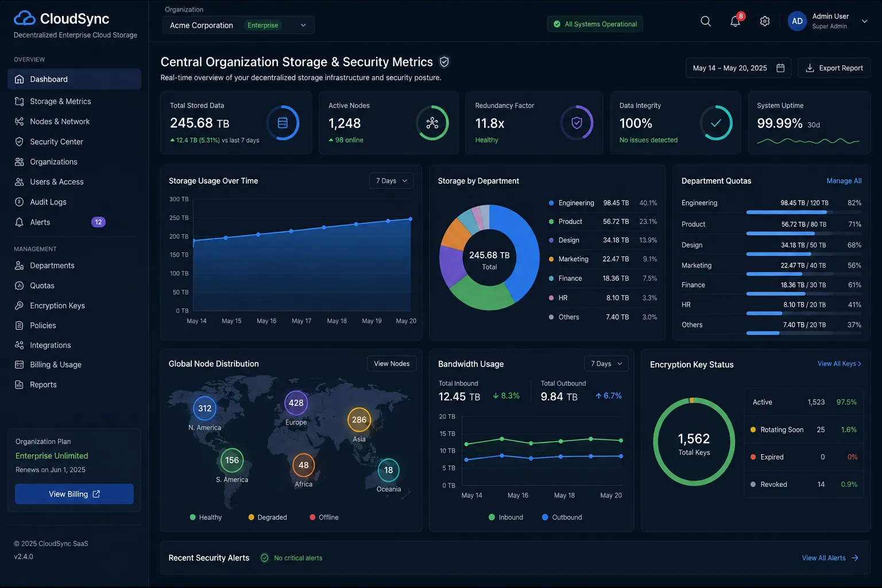882x588 pixels.
Task: Click the Rotating Soon key status row
Action: point(804,430)
